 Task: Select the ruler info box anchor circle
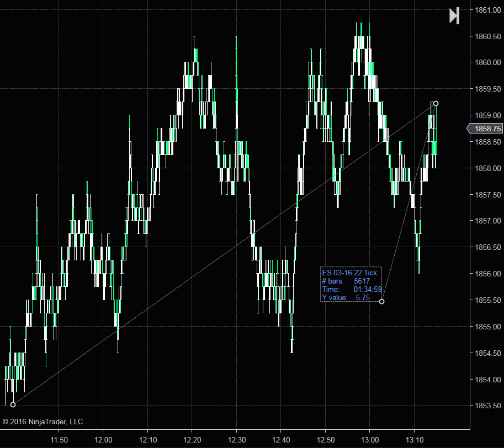(x=381, y=301)
